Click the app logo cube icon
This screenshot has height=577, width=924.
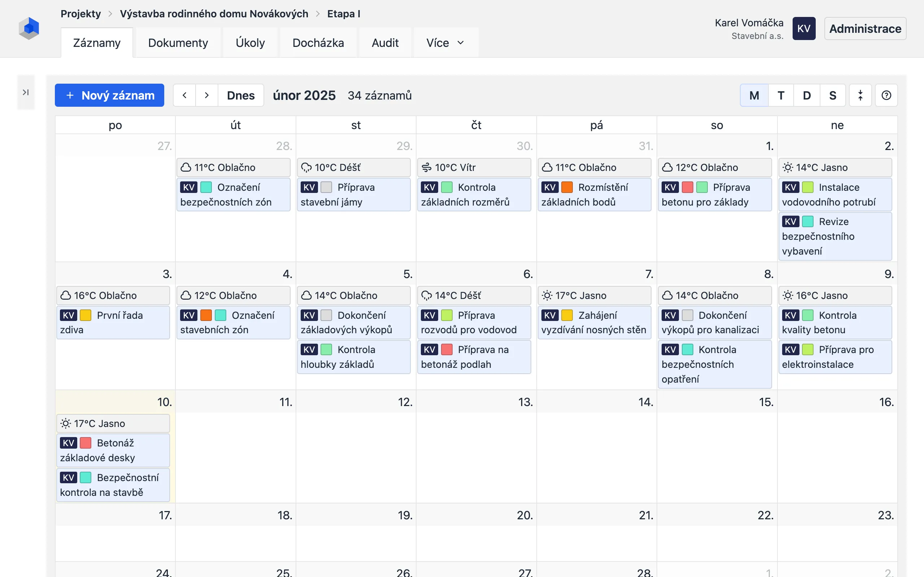pos(29,28)
